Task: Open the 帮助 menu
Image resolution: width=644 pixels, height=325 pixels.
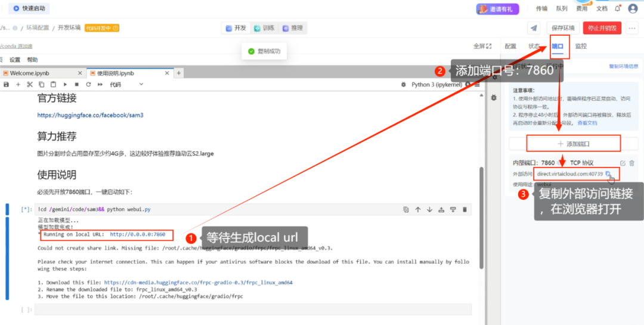Action: (32, 60)
